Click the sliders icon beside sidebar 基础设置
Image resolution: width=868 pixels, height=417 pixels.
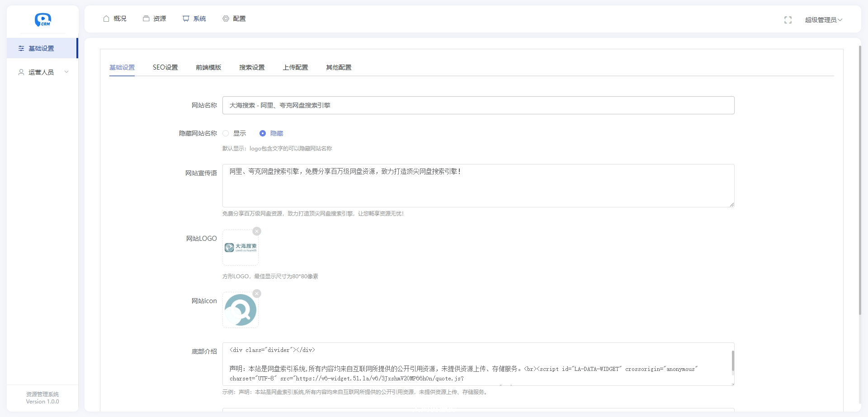click(x=21, y=48)
